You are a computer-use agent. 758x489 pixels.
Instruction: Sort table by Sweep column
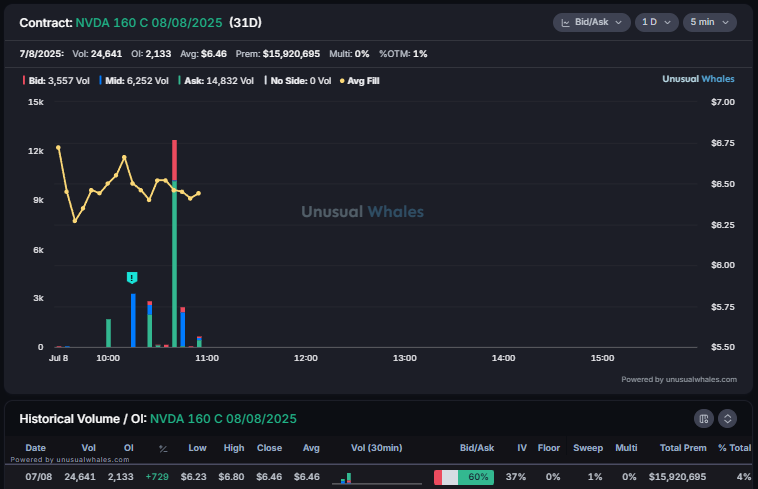(588, 448)
